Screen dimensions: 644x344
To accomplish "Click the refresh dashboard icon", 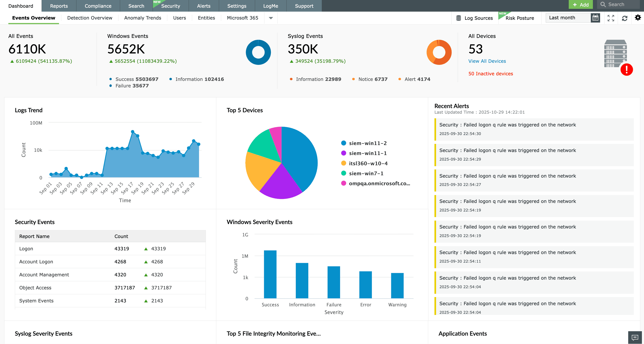I will [624, 18].
